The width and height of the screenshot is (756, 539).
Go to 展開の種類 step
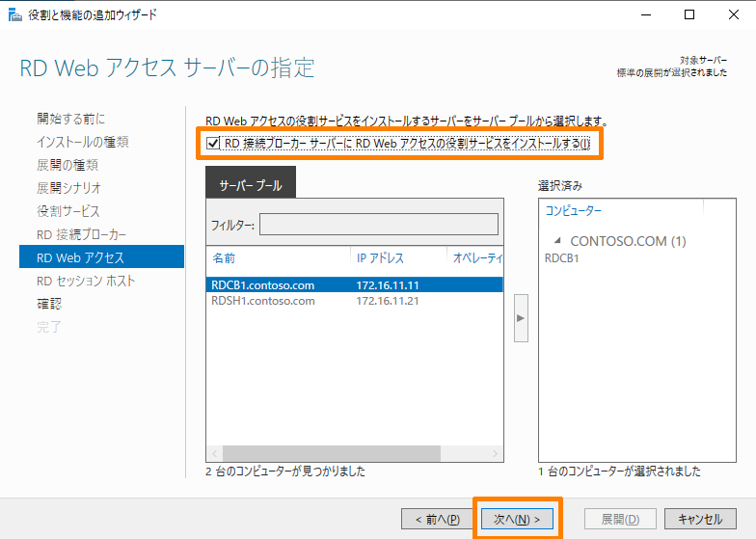point(67,165)
